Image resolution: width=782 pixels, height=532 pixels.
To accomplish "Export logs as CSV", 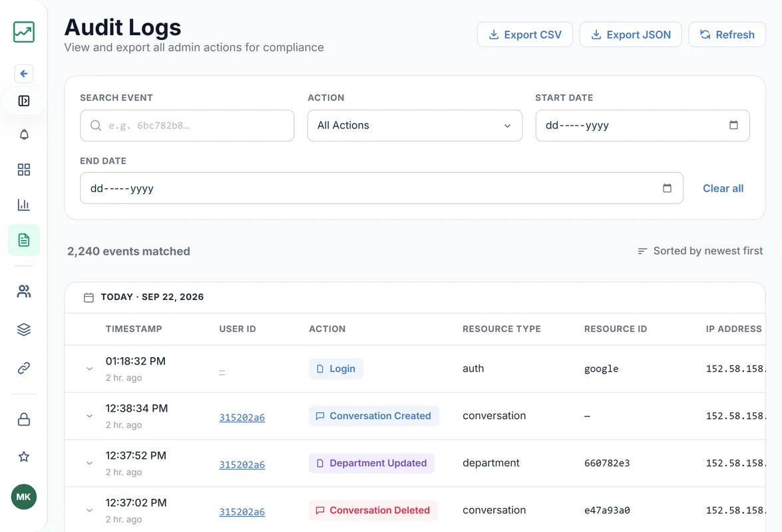I will (524, 35).
